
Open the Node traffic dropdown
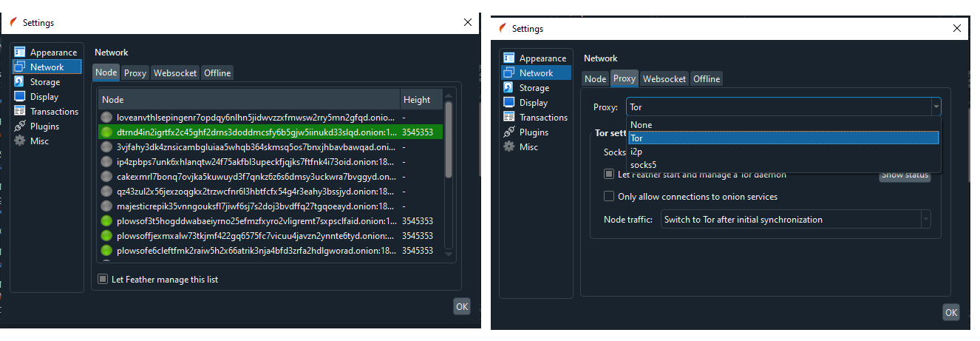(x=796, y=219)
